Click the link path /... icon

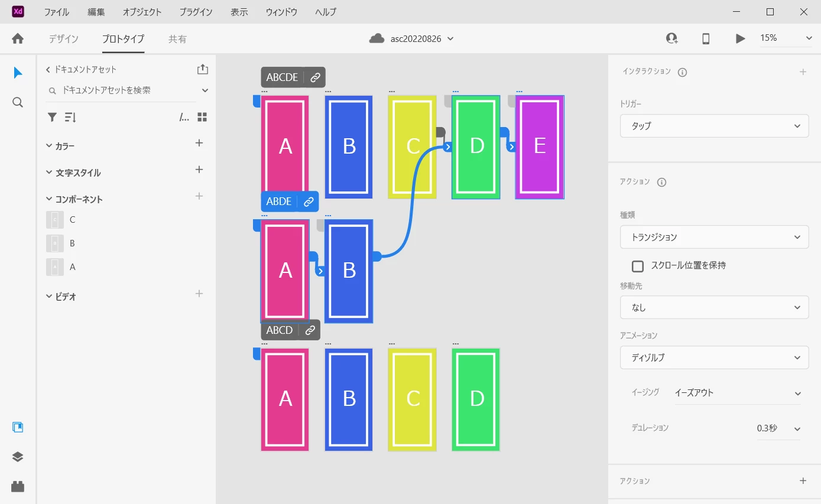(x=184, y=117)
